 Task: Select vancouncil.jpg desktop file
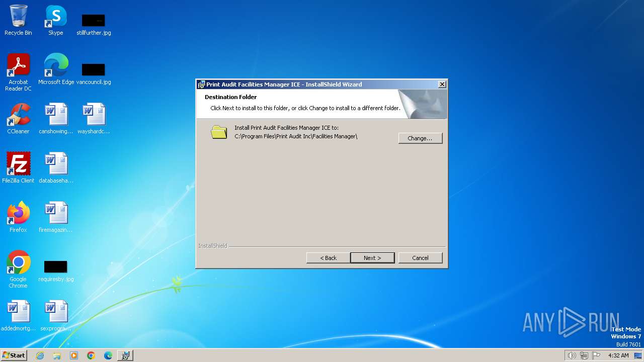click(x=94, y=73)
